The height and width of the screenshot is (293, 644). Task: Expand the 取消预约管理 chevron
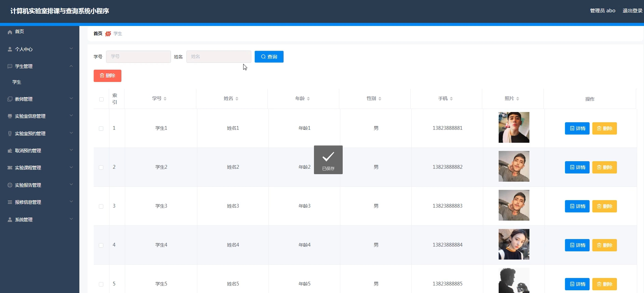click(71, 150)
